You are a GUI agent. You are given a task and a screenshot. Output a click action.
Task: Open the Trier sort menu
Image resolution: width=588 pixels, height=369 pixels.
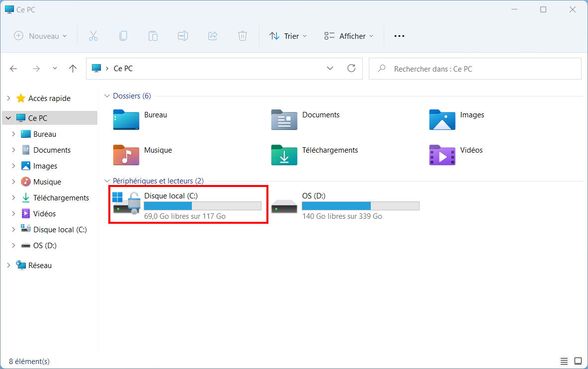[288, 36]
